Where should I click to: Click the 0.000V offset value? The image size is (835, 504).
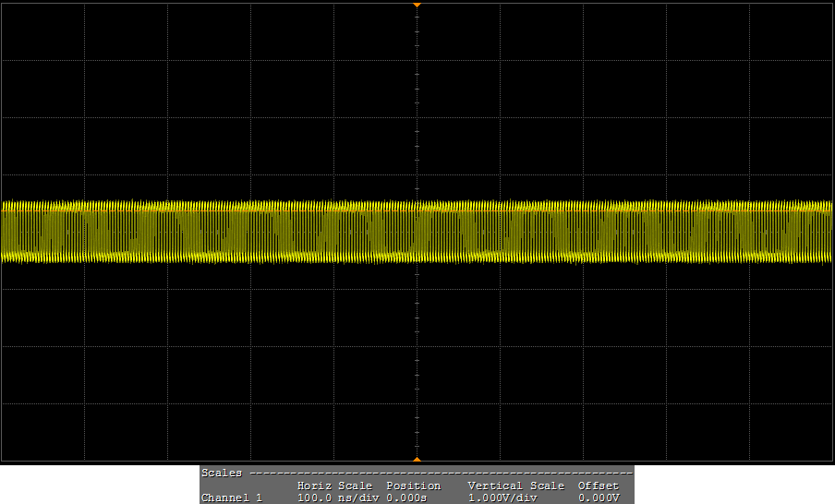(x=598, y=498)
